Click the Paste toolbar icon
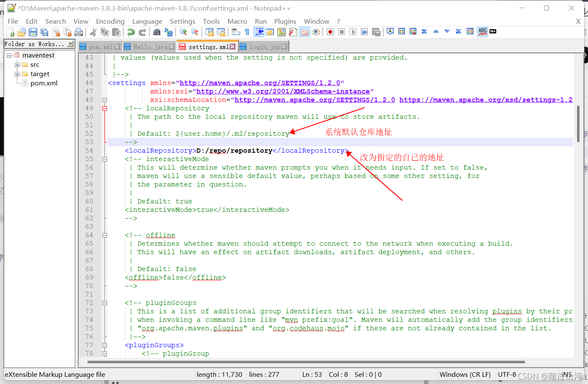Screen dimensions: 588x384 click(116, 32)
